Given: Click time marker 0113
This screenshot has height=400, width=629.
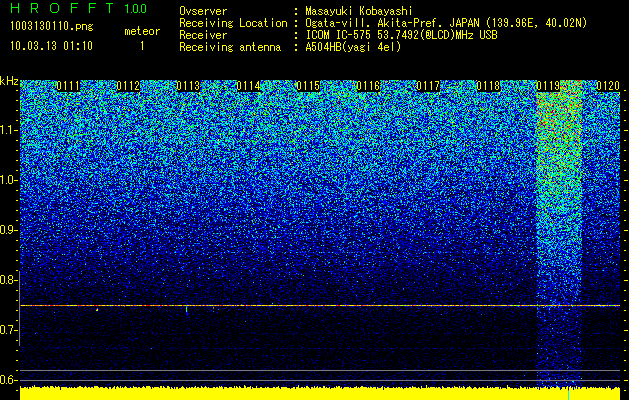Looking at the screenshot, I should click(x=188, y=86).
